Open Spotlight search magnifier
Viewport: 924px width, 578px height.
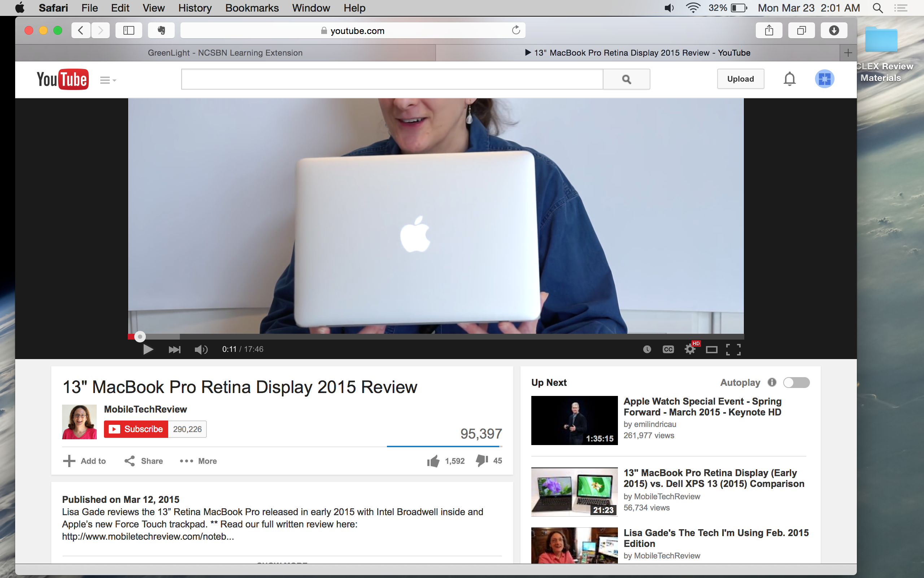tap(877, 8)
